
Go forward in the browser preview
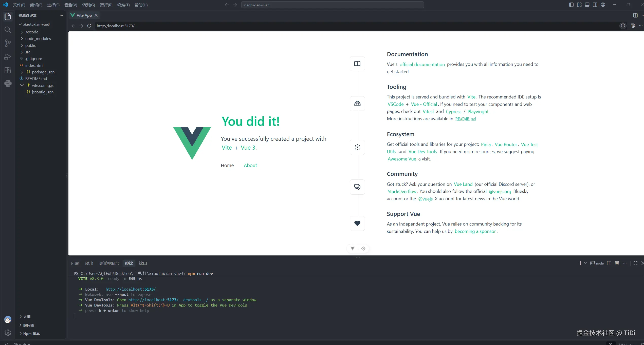click(81, 26)
